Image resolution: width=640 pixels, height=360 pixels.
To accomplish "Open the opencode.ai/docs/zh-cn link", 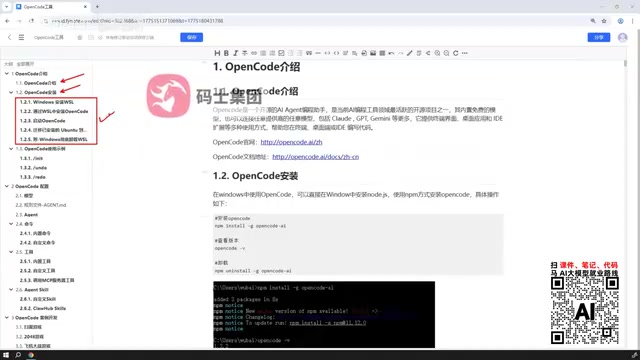I will (316, 157).
